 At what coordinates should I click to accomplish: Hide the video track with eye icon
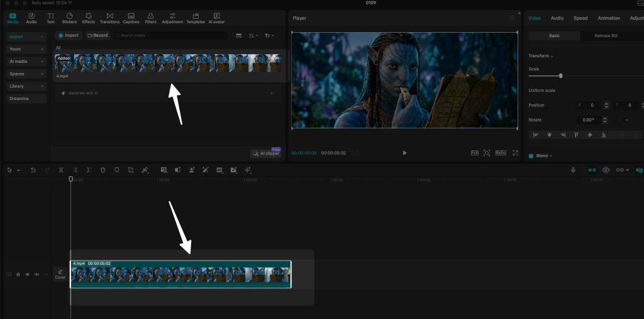[x=28, y=274]
